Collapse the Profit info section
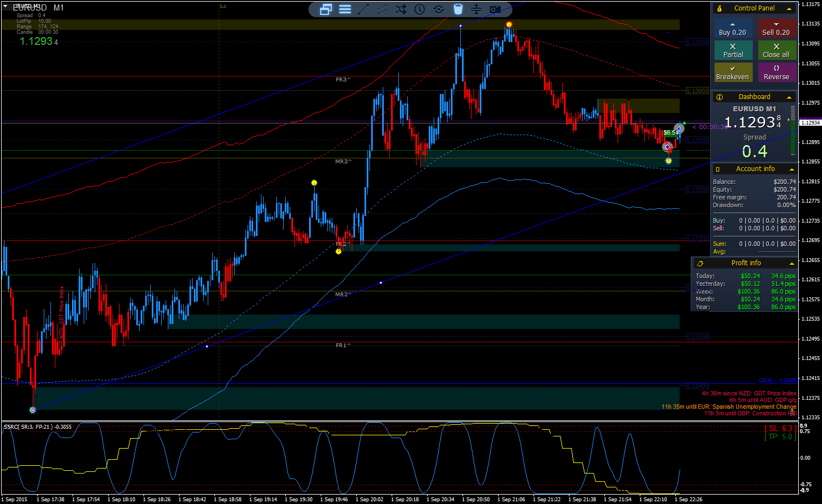Image resolution: width=822 pixels, height=504 pixels. [x=792, y=263]
